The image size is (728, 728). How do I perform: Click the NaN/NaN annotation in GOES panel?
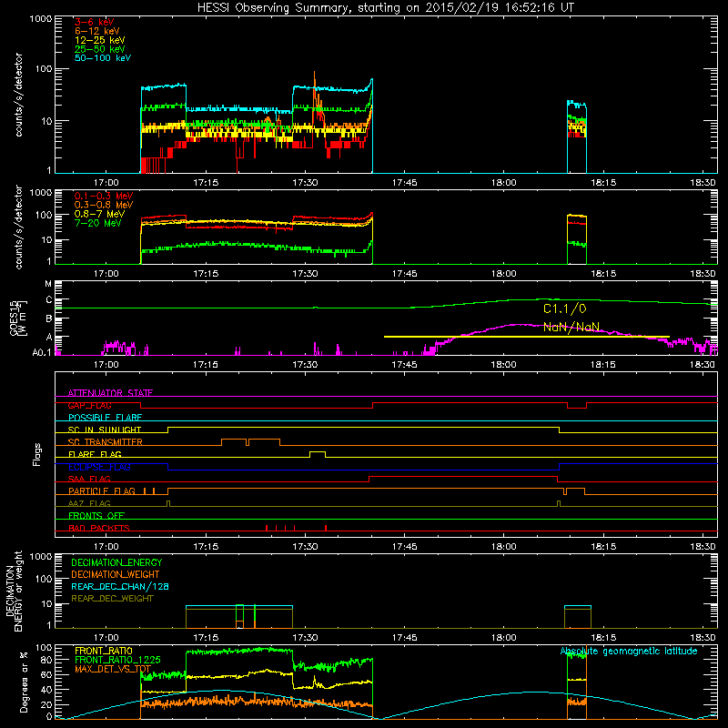tap(571, 327)
